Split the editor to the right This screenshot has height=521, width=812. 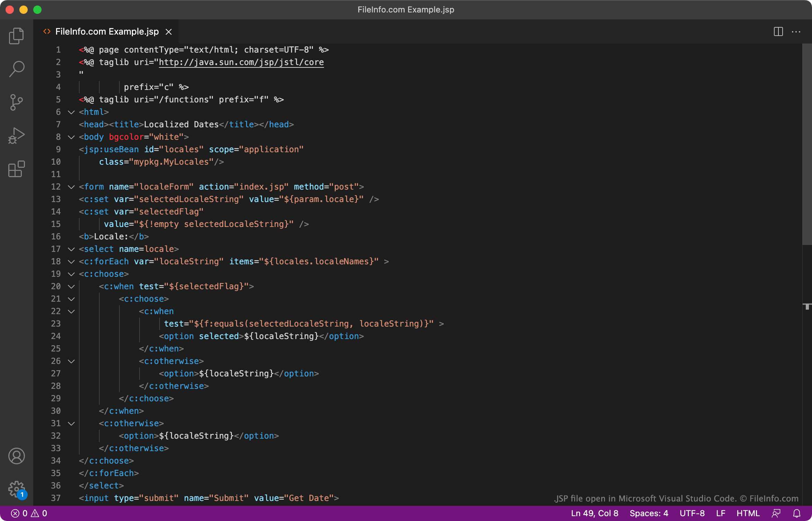778,31
